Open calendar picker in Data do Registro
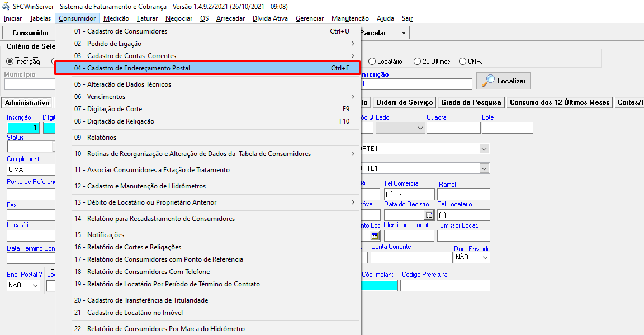This screenshot has height=335, width=644. click(x=429, y=215)
